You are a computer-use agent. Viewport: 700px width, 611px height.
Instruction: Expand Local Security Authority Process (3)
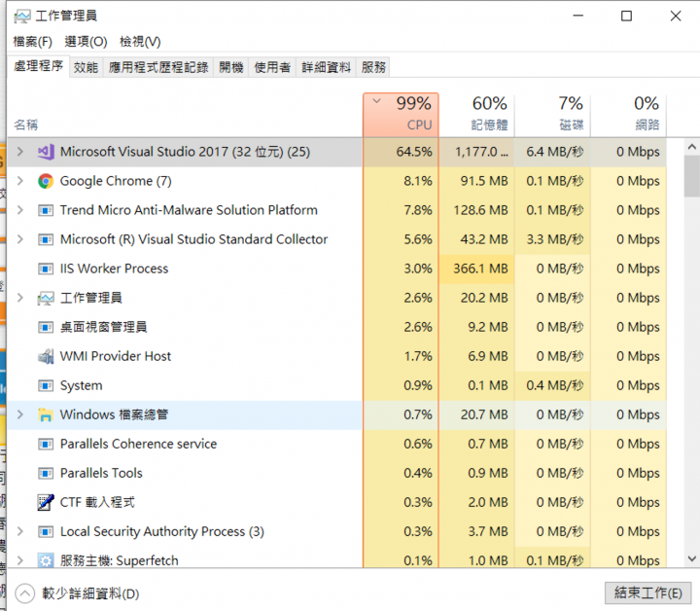pos(20,531)
